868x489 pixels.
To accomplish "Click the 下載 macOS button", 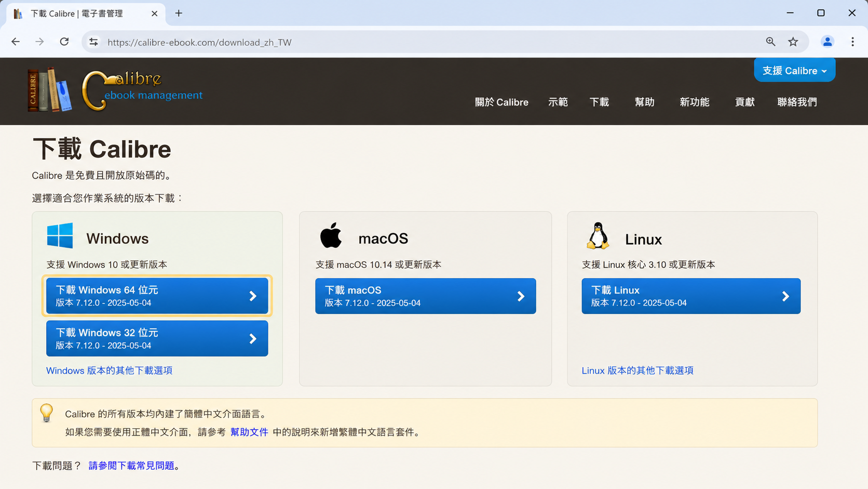I will click(426, 296).
